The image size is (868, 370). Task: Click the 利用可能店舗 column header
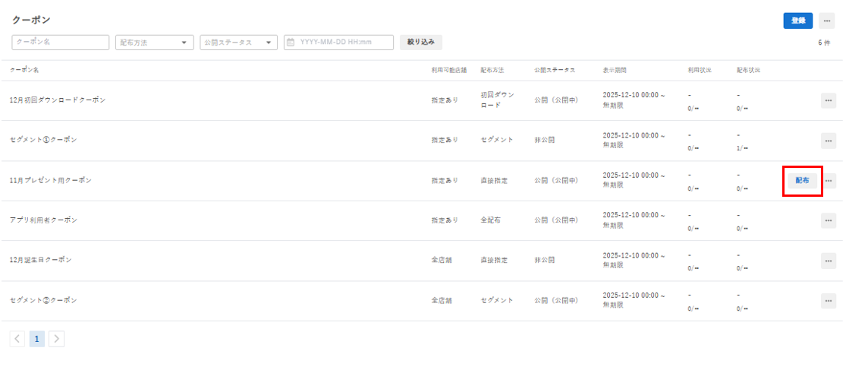449,71
